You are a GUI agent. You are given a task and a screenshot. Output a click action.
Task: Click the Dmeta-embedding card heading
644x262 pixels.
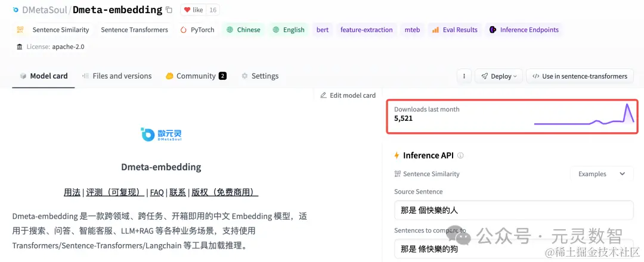point(161,167)
